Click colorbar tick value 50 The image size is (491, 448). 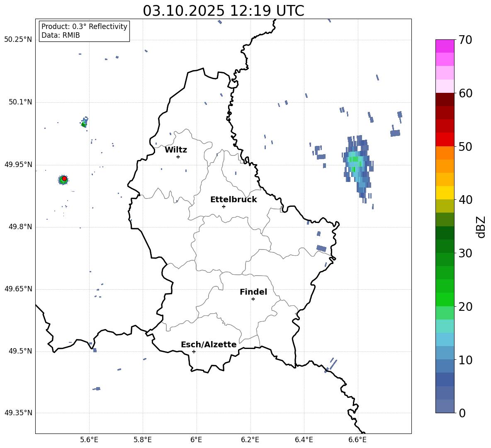465,146
